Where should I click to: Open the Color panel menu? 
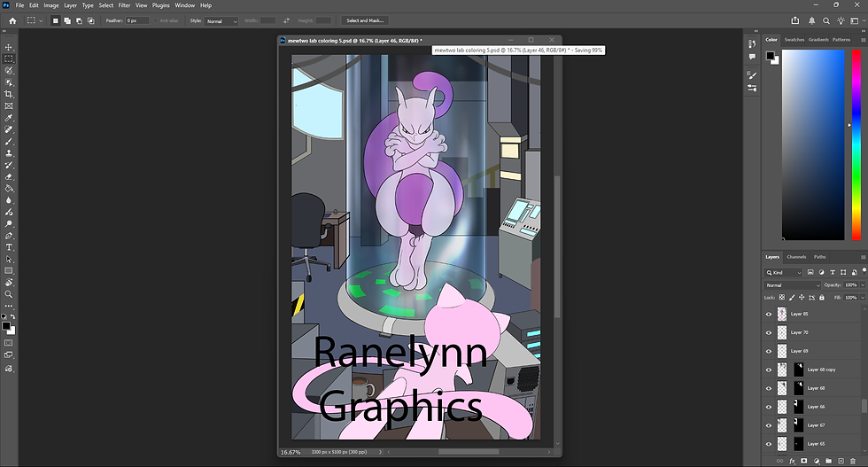coord(863,40)
